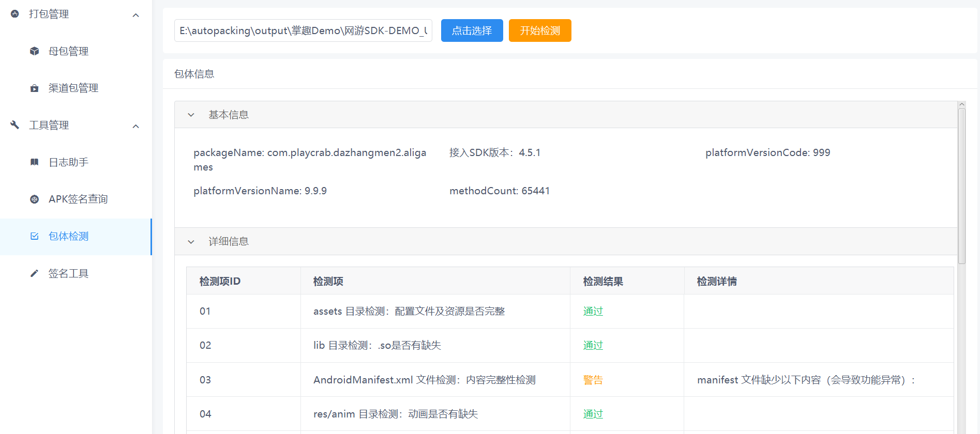Click the 包体检测 checkbox icon
Image resolution: width=980 pixels, height=434 pixels.
(x=35, y=236)
